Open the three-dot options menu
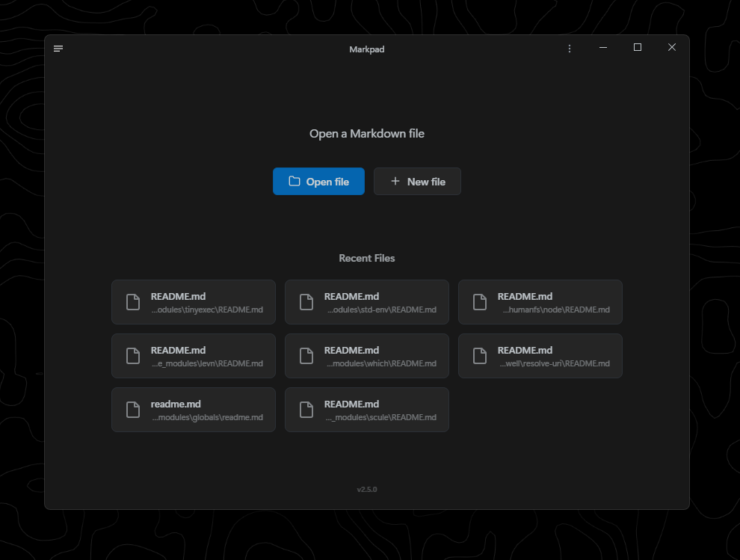The height and width of the screenshot is (560, 740). tap(569, 48)
